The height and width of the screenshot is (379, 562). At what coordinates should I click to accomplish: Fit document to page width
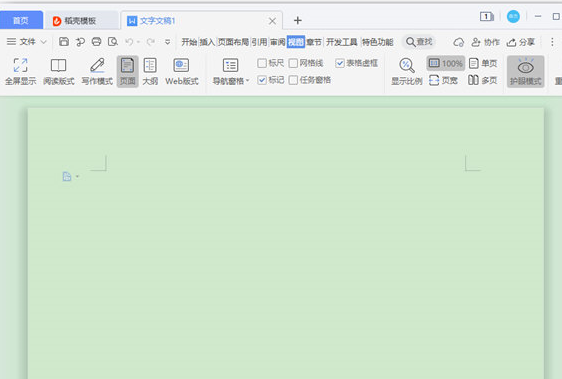coord(443,80)
